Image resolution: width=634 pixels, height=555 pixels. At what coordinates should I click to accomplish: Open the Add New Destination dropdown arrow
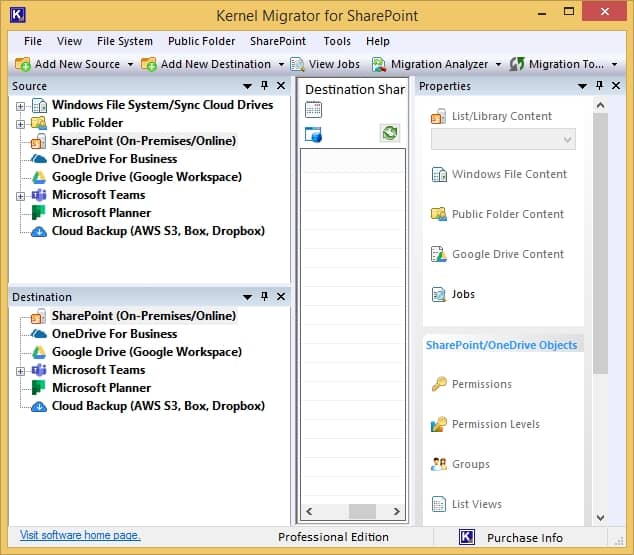(281, 64)
